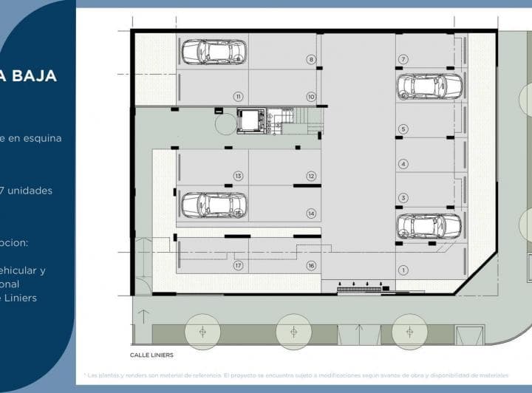The width and height of the screenshot is (532, 393).
Task: Click the middle street tree symbol
Action: tap(293, 332)
